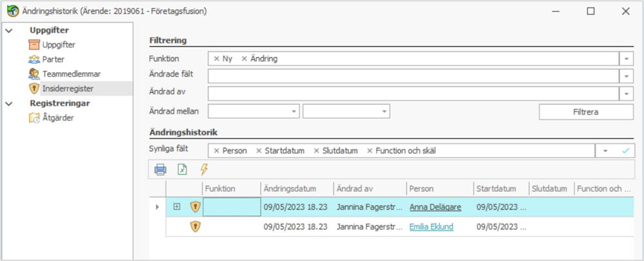644x261 pixels.
Task: Expand the Anna Delägare row details
Action: point(177,207)
